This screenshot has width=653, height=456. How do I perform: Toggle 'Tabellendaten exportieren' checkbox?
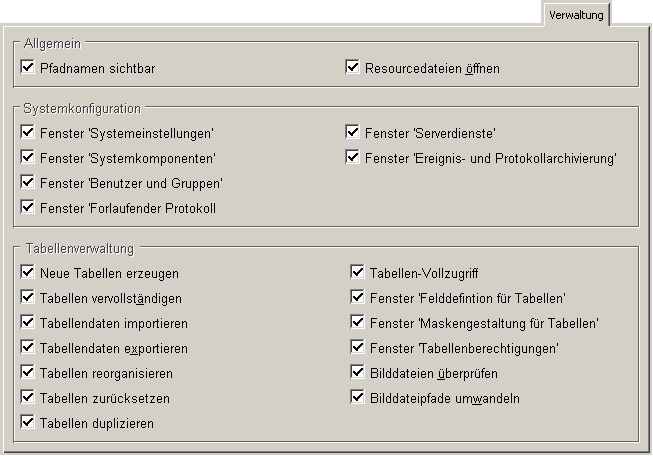[x=27, y=346]
